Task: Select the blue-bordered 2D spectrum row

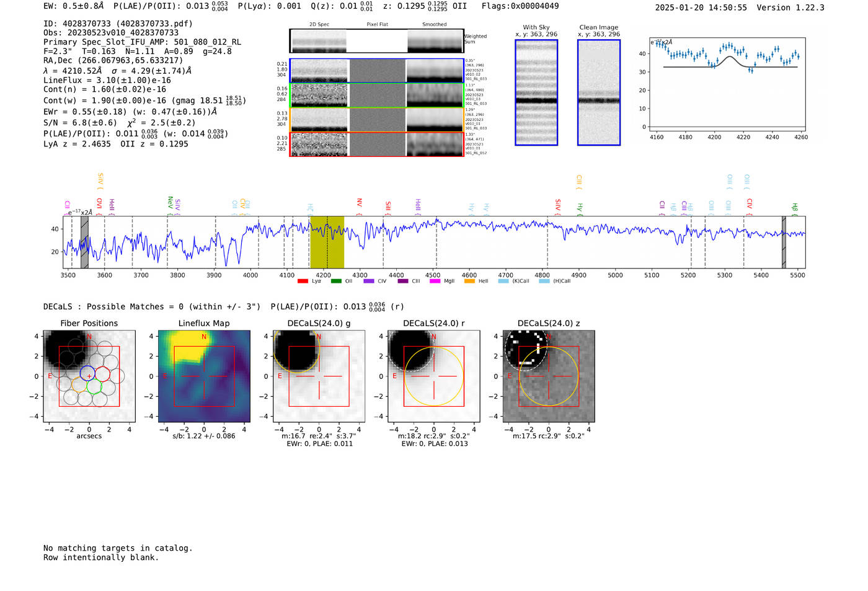Action: tap(377, 71)
